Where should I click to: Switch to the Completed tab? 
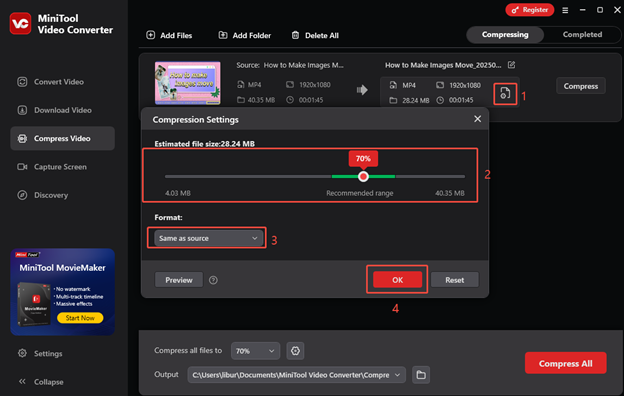click(x=582, y=35)
